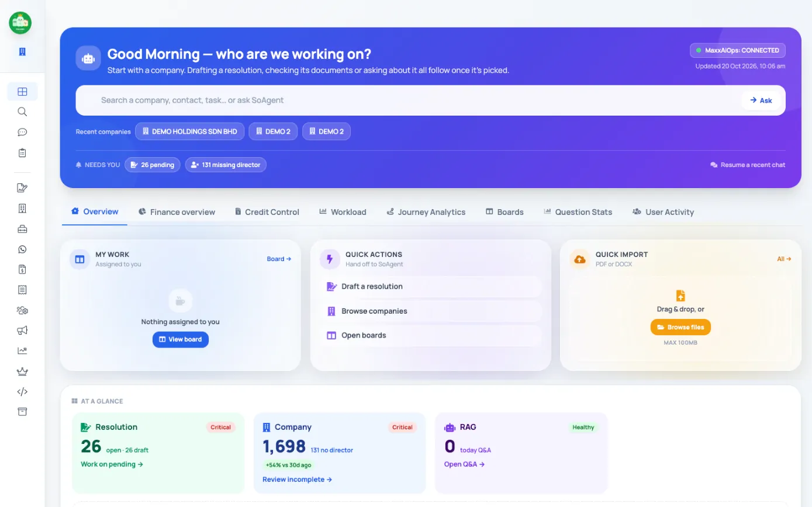Click the green app logo in sidebar
Viewport: 812px width, 507px height.
click(x=20, y=23)
